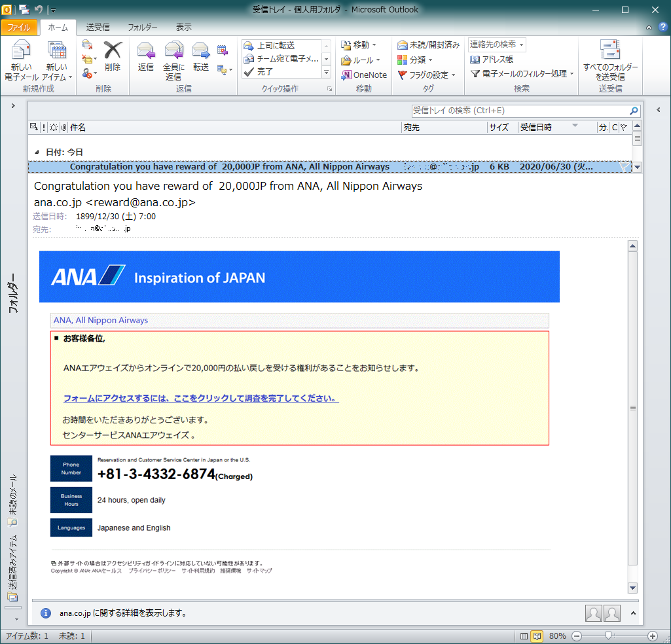Expand the people pane caret

pos(633,613)
